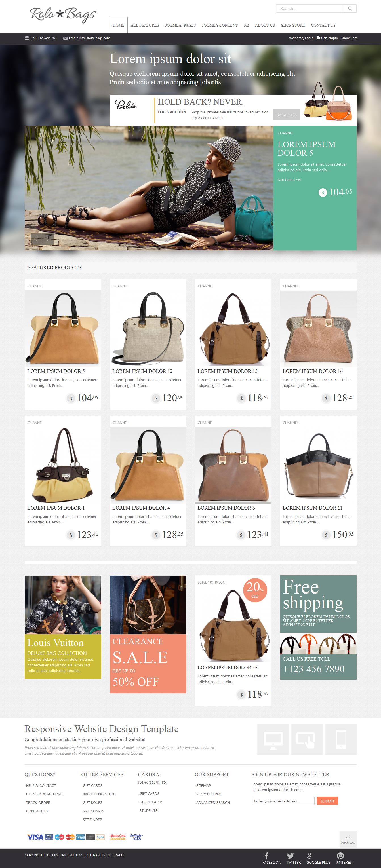This screenshot has height=868, width=381.
Task: Open the Lorem Ipsum Dolor 12 bag thumbnail
Action: point(148,328)
